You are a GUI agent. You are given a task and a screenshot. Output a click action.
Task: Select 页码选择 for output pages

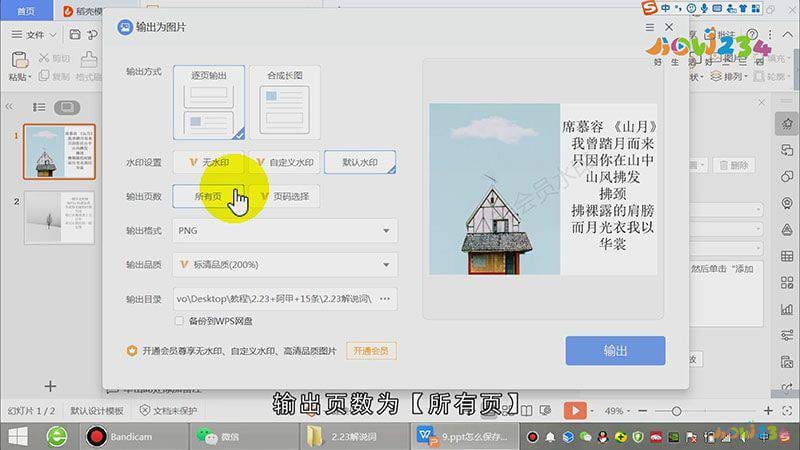point(285,196)
